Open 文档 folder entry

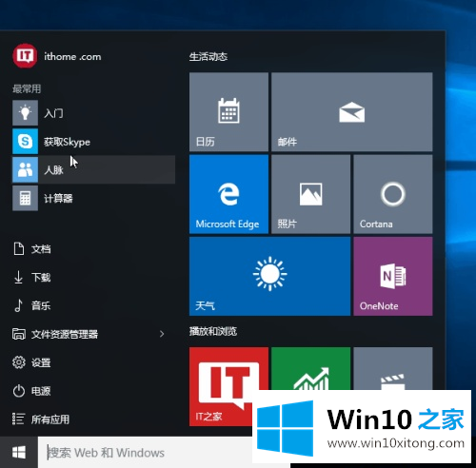tap(93, 249)
